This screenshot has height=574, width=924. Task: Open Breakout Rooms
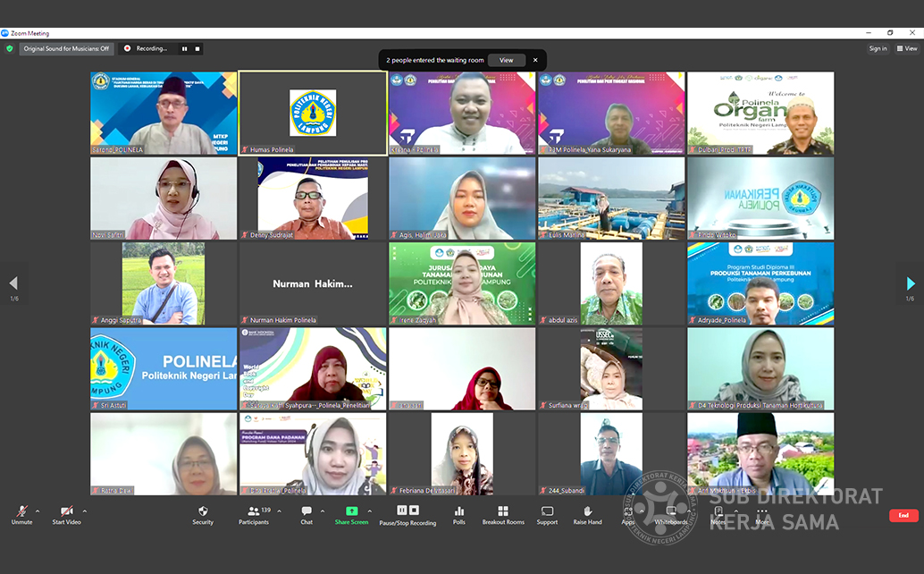point(503,512)
